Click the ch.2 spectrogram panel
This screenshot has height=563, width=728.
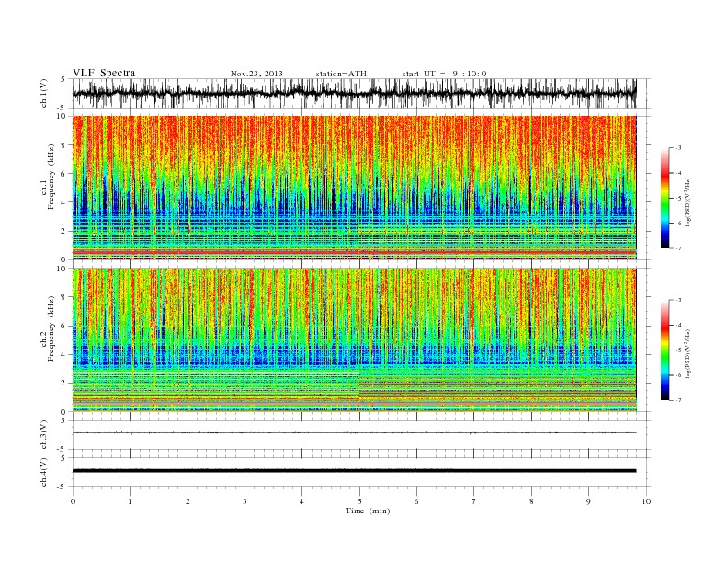pos(354,340)
